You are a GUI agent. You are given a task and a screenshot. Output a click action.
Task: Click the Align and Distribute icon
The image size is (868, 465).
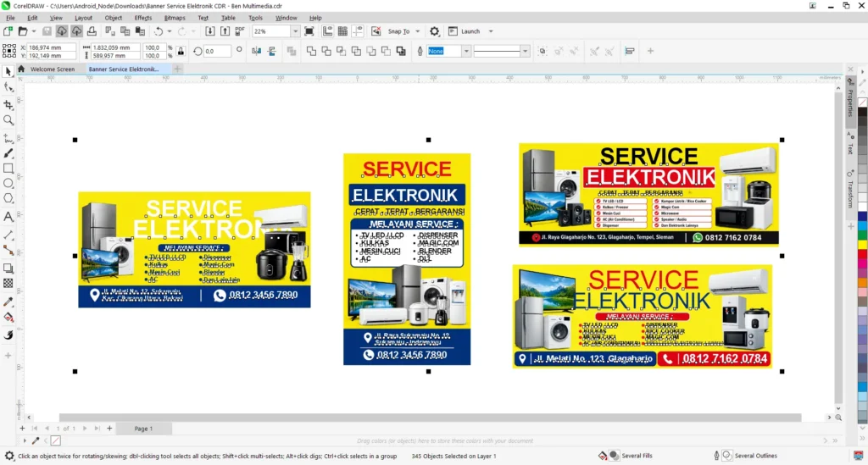(x=630, y=51)
